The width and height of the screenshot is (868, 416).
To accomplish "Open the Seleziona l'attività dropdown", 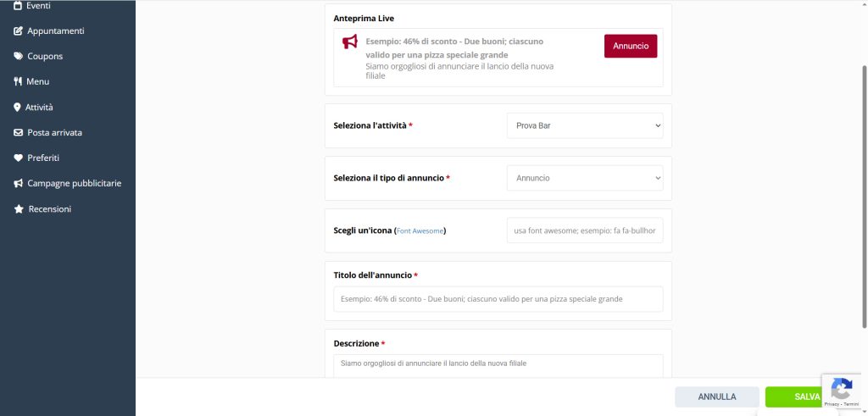I will (x=585, y=126).
